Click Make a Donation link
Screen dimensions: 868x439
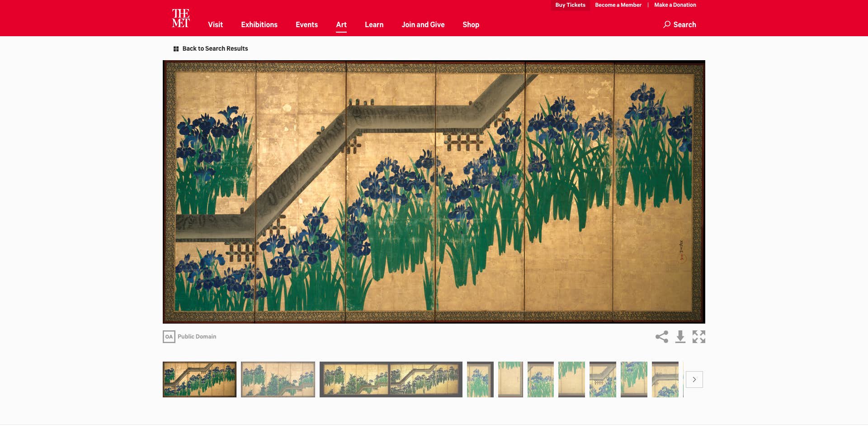675,5
